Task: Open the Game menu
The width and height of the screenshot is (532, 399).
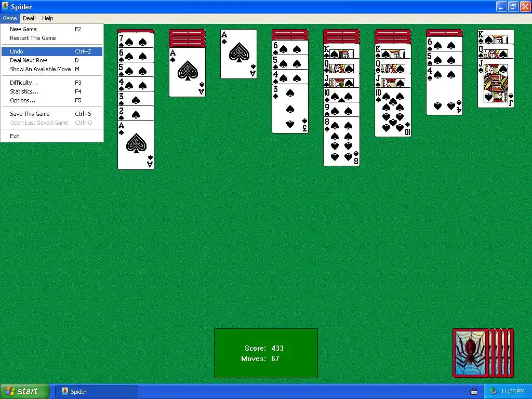Action: pyautogui.click(x=10, y=18)
